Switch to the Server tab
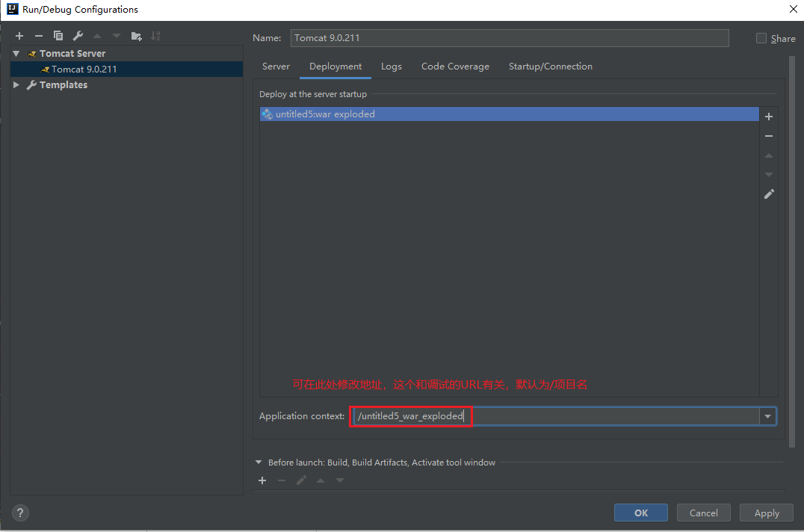The height and width of the screenshot is (532, 804). point(276,66)
